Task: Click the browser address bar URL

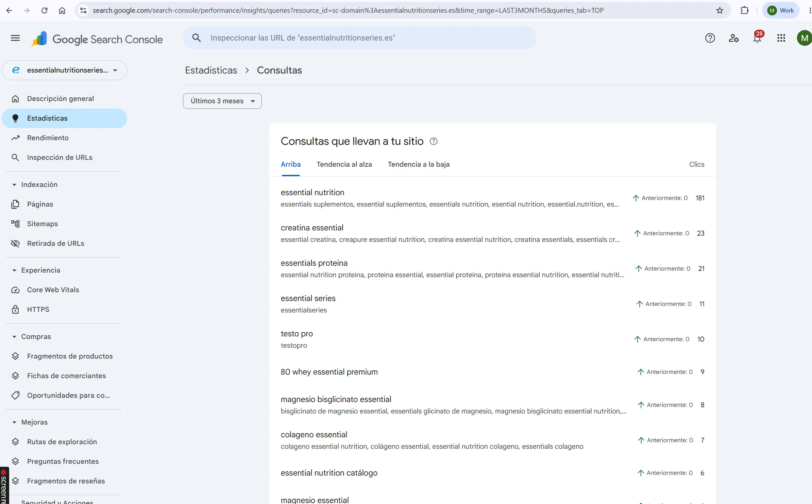Action: tap(348, 10)
